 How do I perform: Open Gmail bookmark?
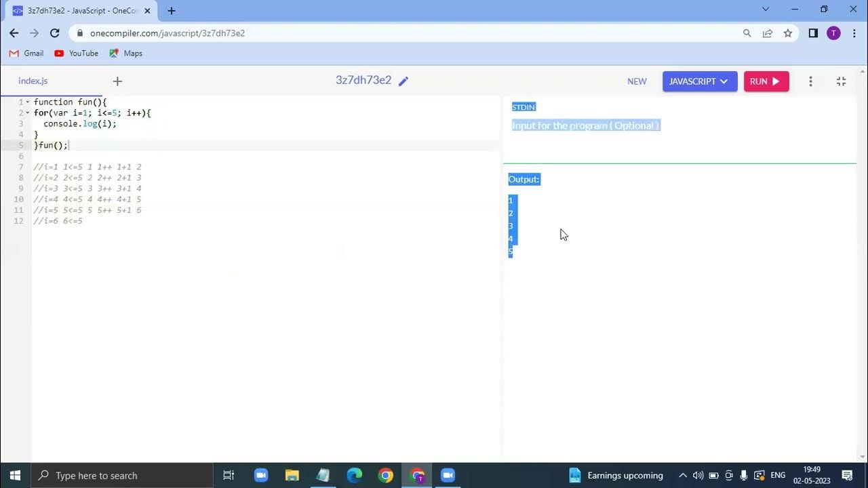pos(26,53)
